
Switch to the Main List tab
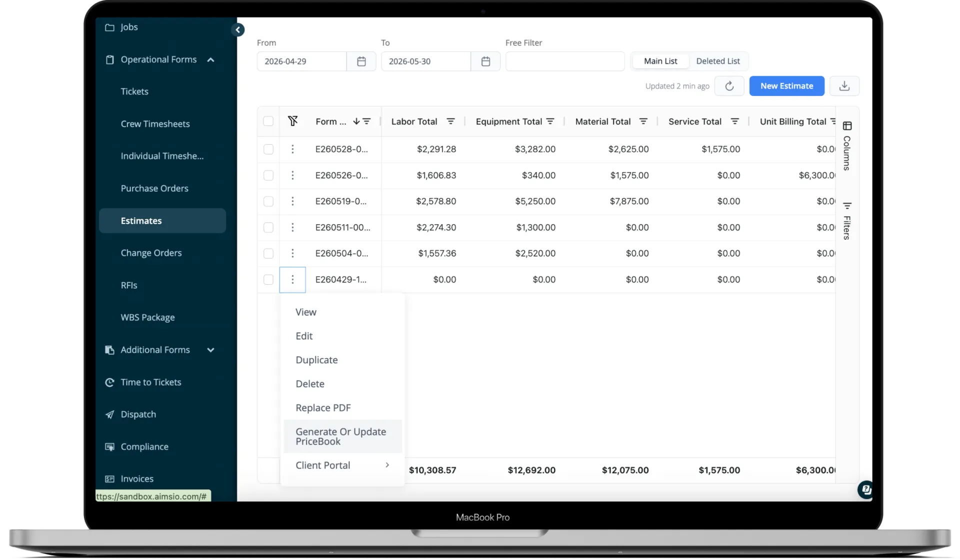click(x=660, y=61)
